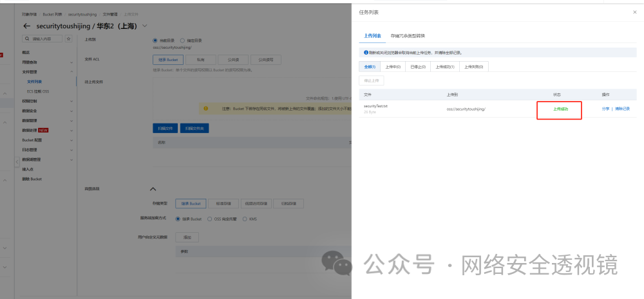Expand the 数据处理 NEW sidebar section
The width and height of the screenshot is (644, 299).
pos(71,131)
